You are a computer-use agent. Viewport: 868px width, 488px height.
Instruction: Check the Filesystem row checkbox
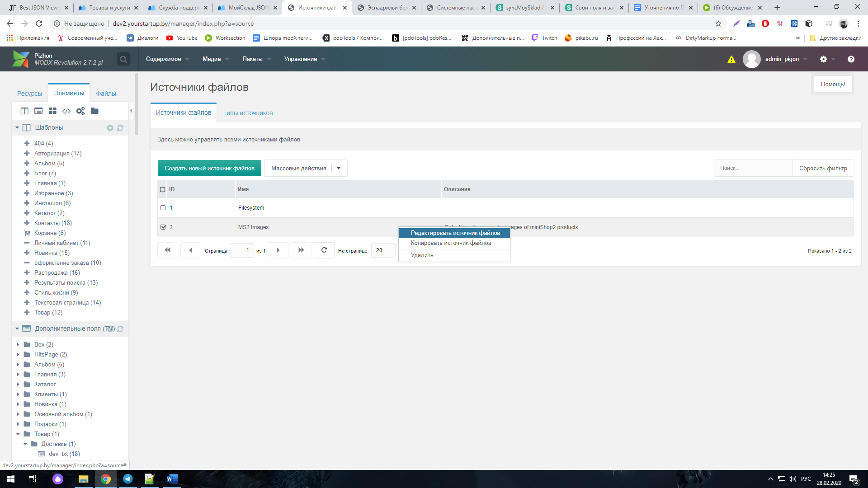pos(163,208)
